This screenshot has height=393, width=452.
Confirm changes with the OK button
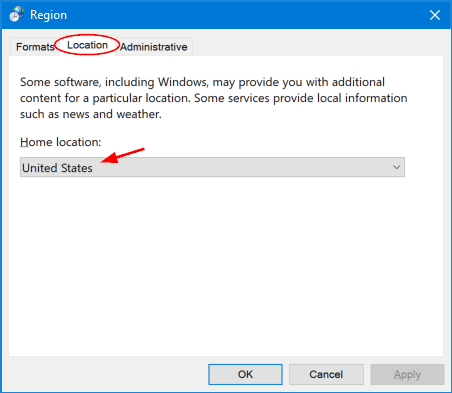245,374
